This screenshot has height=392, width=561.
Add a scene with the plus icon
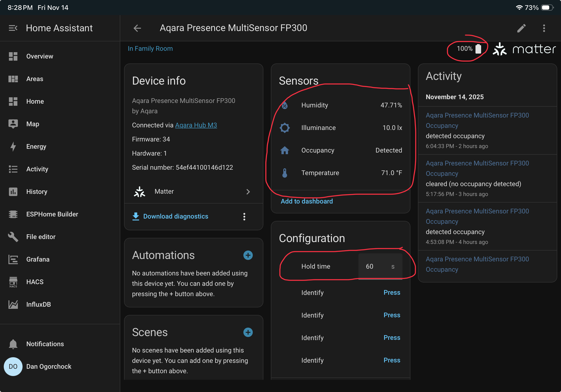(x=248, y=332)
